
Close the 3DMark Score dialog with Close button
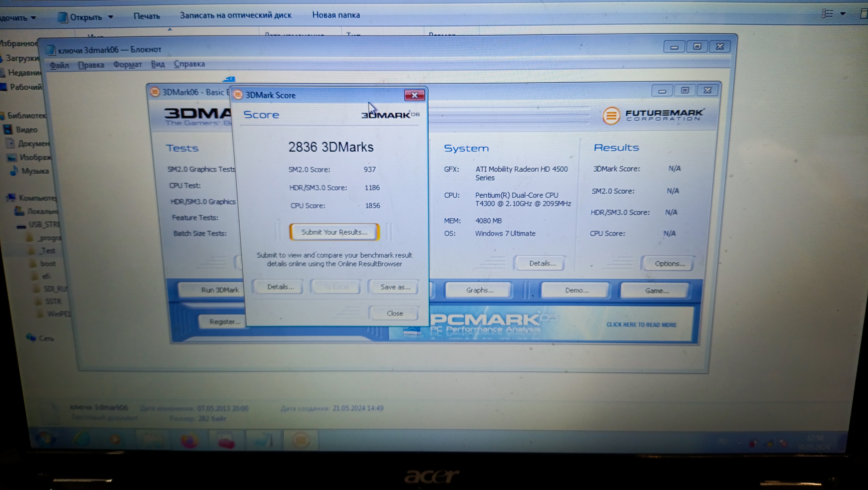coord(395,313)
